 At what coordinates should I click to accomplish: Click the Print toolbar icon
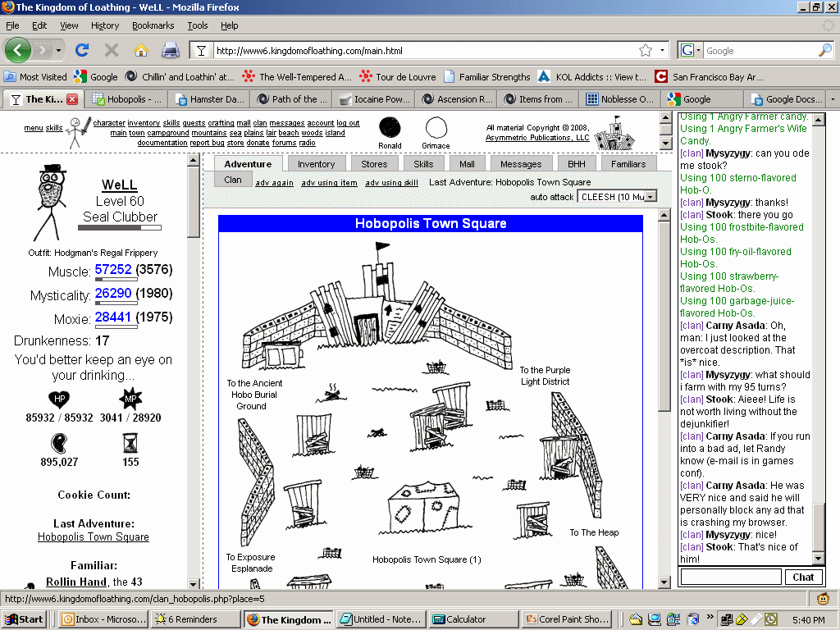(x=170, y=50)
